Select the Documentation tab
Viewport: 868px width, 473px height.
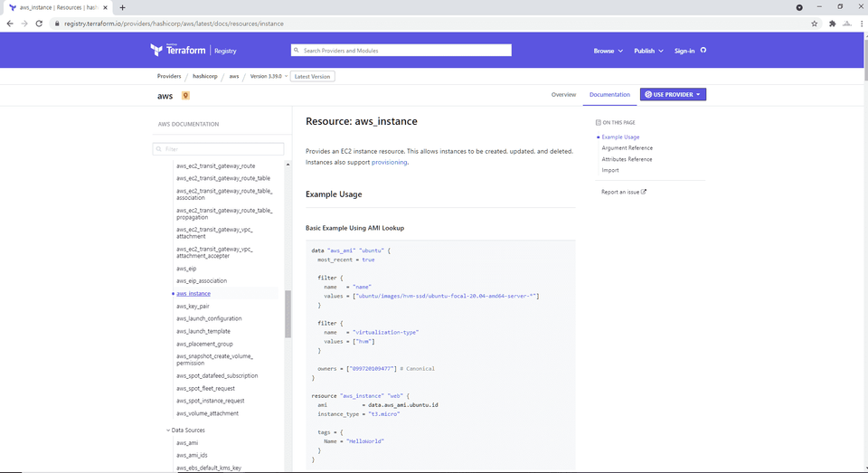pos(609,94)
